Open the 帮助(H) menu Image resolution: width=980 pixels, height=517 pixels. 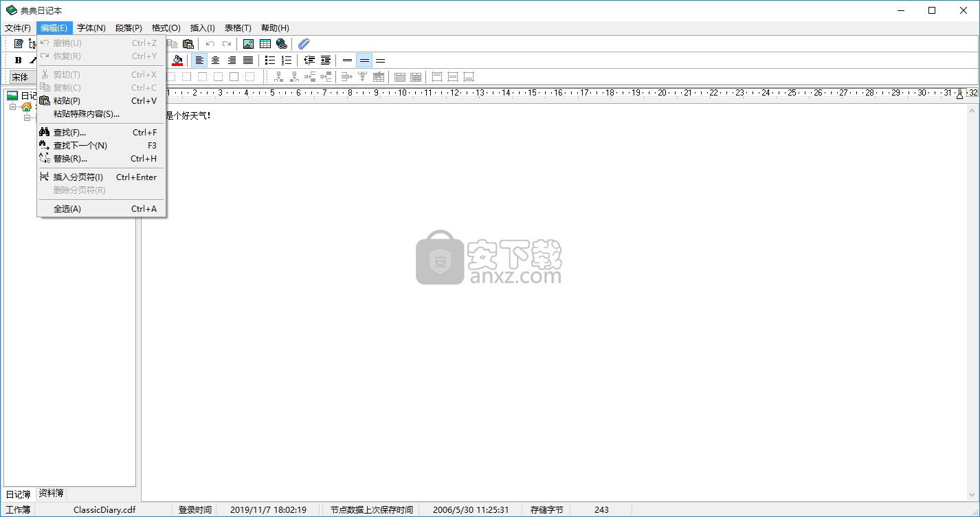tap(275, 28)
